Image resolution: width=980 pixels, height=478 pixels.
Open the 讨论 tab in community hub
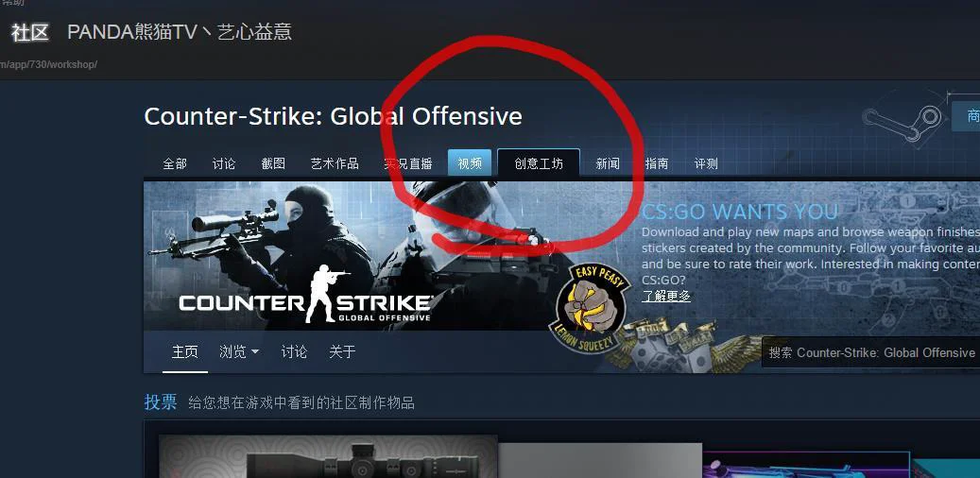point(224,163)
